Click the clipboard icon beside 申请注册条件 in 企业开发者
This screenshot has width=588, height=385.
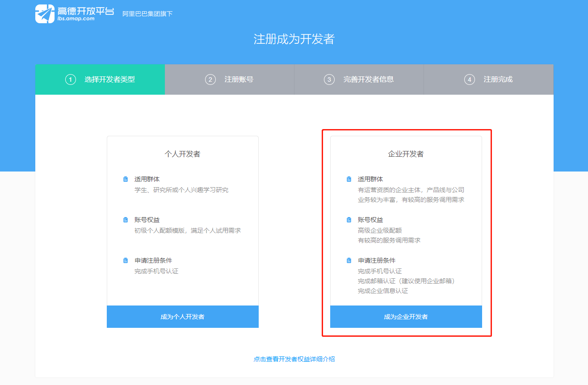349,260
